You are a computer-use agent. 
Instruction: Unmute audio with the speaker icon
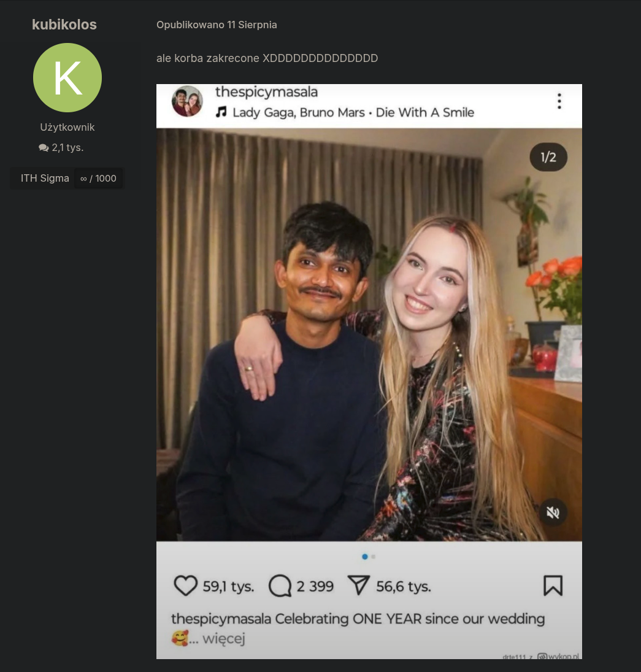point(553,512)
